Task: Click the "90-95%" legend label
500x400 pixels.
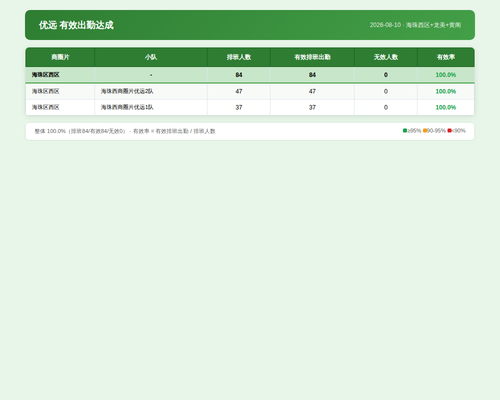Action: tap(436, 131)
